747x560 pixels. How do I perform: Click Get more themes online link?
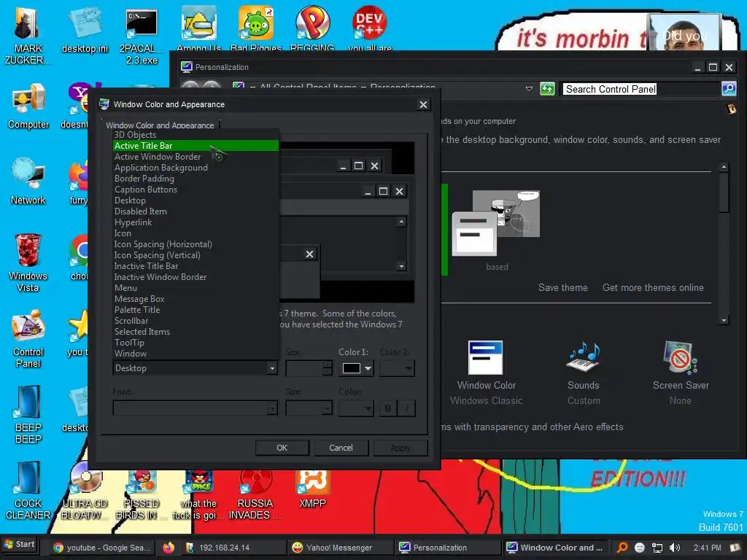[x=653, y=287]
